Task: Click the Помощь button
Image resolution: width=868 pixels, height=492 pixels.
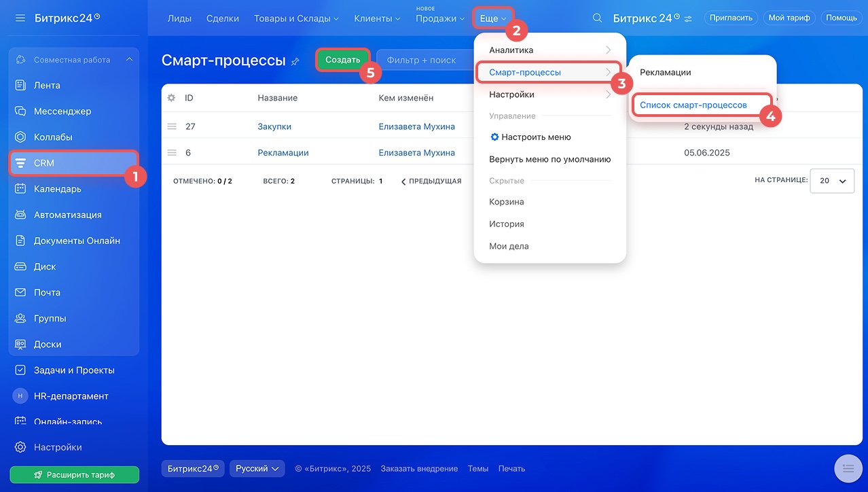Action: pyautogui.click(x=842, y=18)
